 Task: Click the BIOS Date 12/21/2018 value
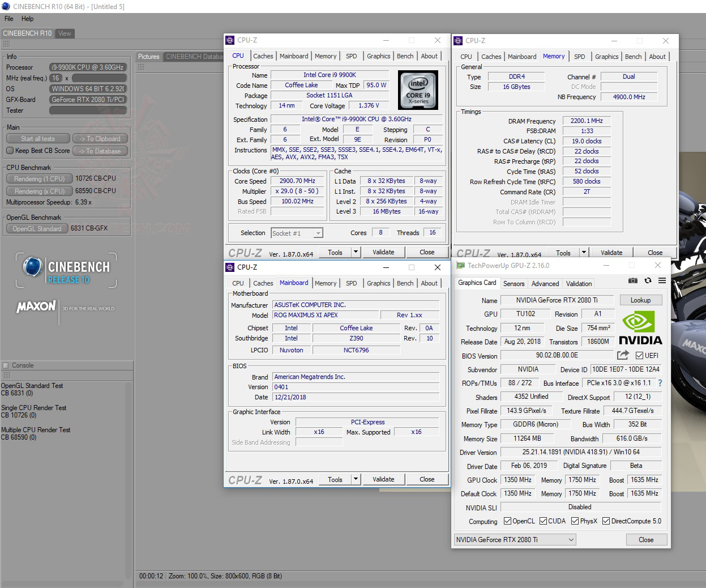point(356,397)
